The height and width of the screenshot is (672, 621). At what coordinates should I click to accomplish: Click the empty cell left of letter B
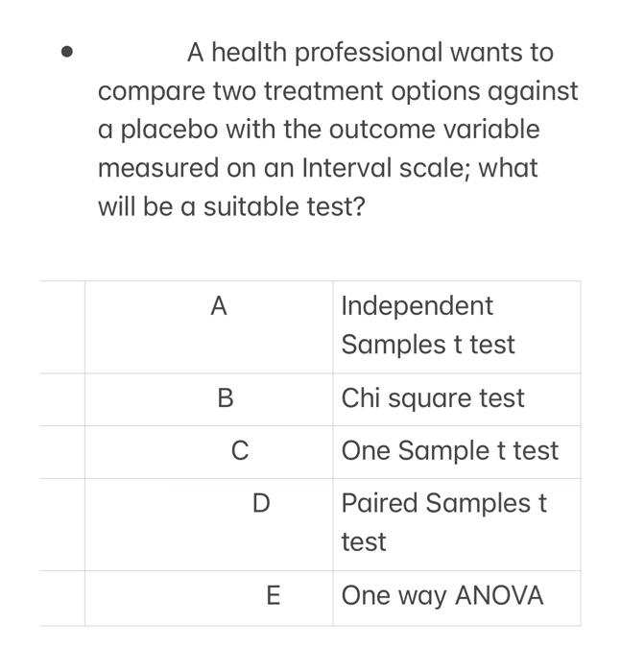pyautogui.click(x=62, y=399)
